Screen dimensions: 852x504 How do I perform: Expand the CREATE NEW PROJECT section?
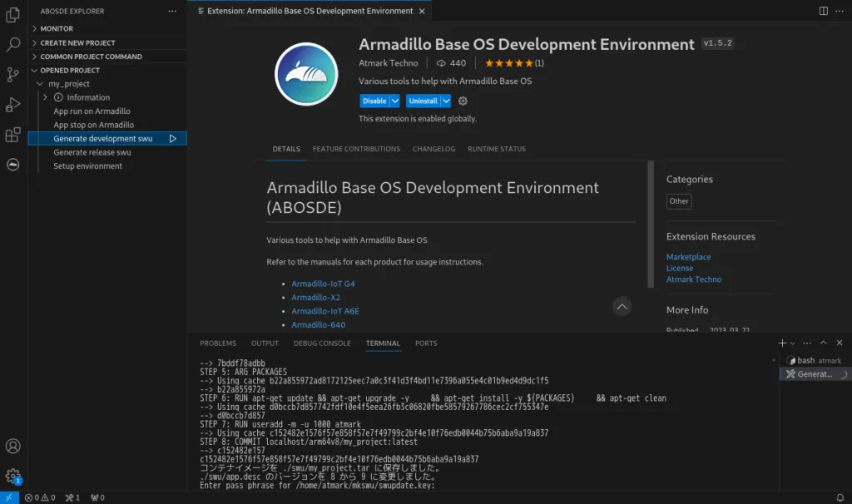coord(77,42)
